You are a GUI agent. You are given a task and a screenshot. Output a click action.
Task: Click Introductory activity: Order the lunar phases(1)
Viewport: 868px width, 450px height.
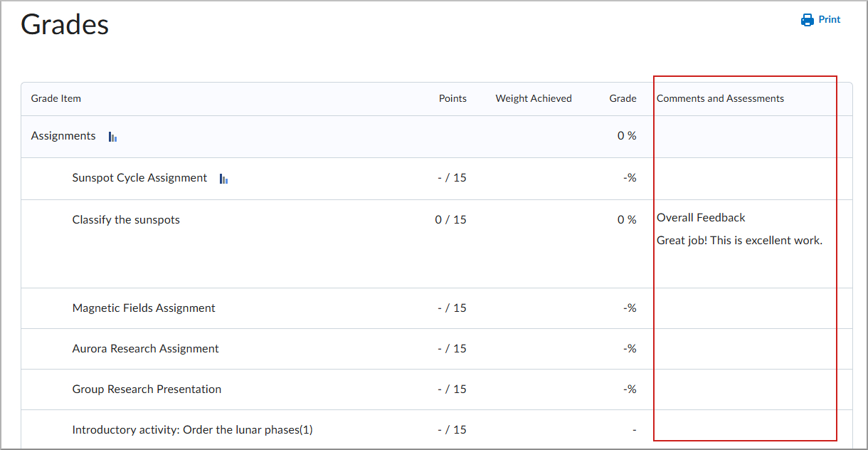192,430
